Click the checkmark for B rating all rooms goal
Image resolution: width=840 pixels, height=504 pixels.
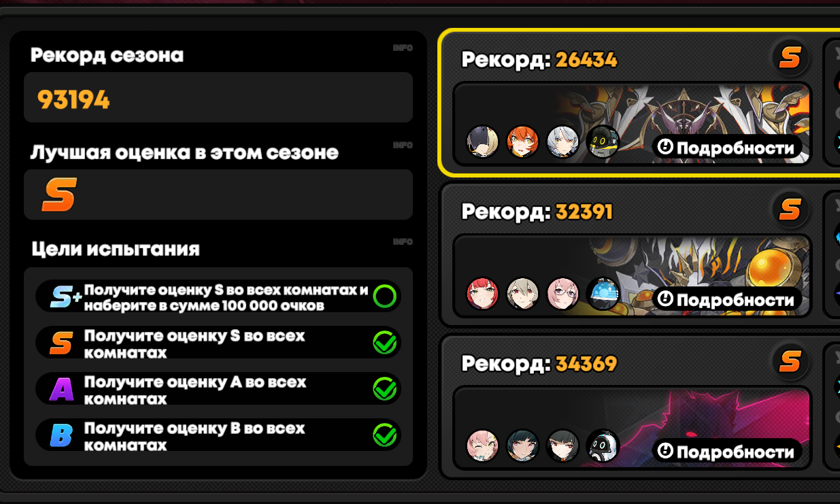click(x=385, y=435)
